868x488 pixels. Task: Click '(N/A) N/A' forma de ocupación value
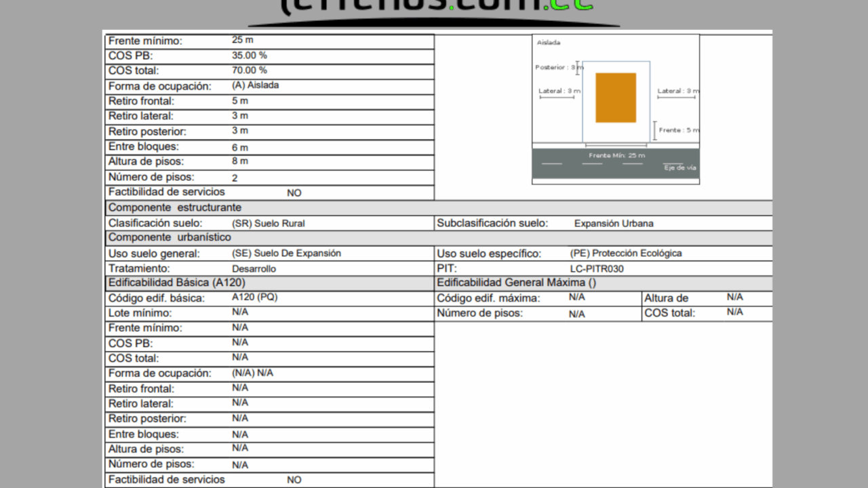pyautogui.click(x=252, y=373)
